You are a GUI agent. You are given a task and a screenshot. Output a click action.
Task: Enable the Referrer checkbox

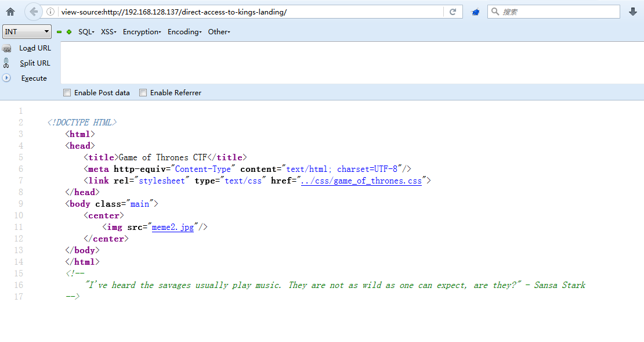pos(143,93)
